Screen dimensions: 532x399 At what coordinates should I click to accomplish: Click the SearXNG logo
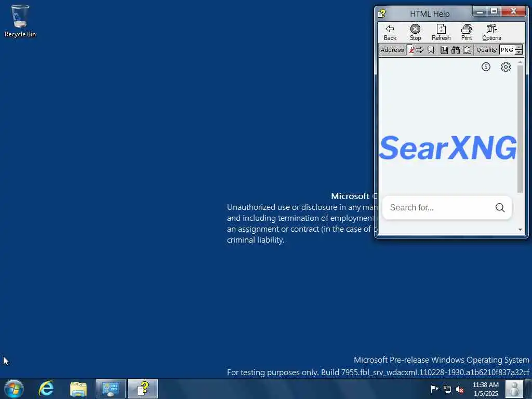(x=448, y=148)
